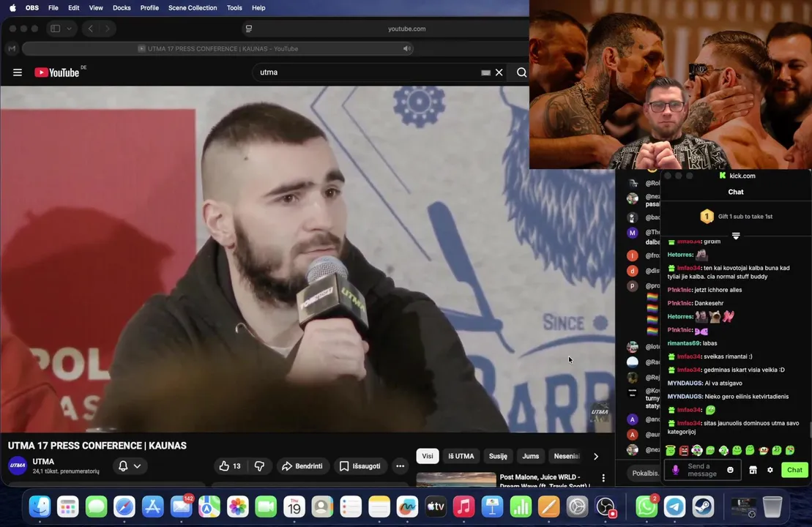Image resolution: width=812 pixels, height=527 pixels.
Task: Focus the Kick Send a message field
Action: point(701,470)
